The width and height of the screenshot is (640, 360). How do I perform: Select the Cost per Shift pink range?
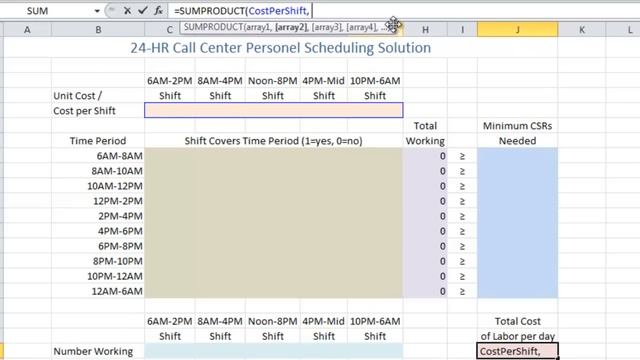click(x=273, y=110)
